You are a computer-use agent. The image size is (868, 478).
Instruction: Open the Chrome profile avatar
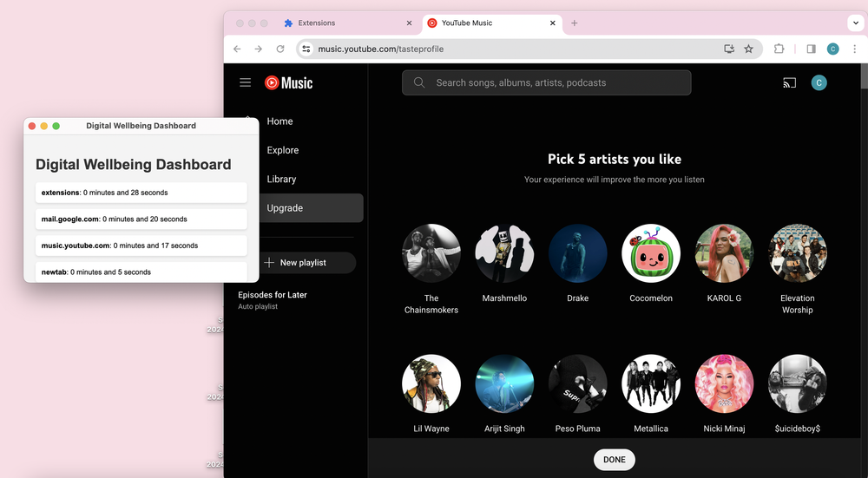point(832,49)
